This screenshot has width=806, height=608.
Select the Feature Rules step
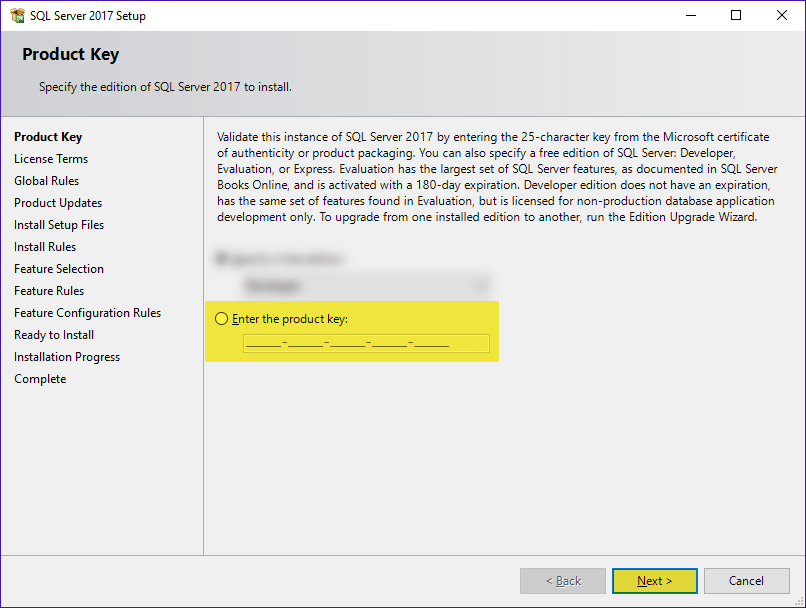pyautogui.click(x=49, y=291)
